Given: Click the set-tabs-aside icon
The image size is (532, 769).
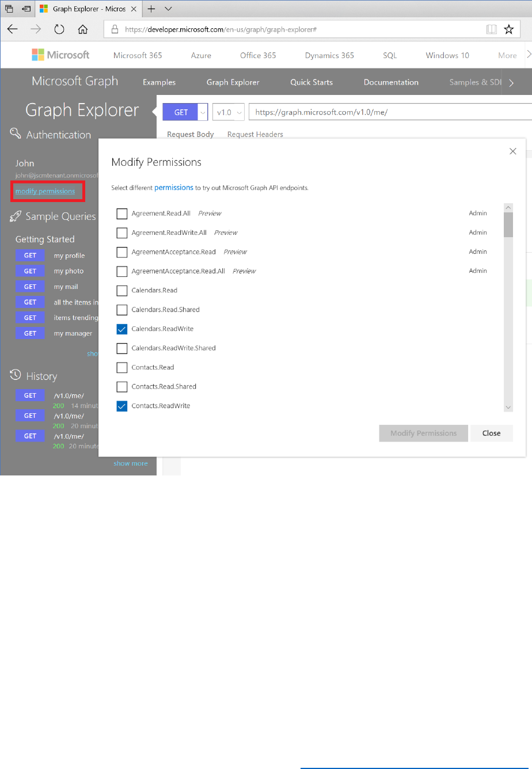Looking at the screenshot, I should pyautogui.click(x=26, y=9).
